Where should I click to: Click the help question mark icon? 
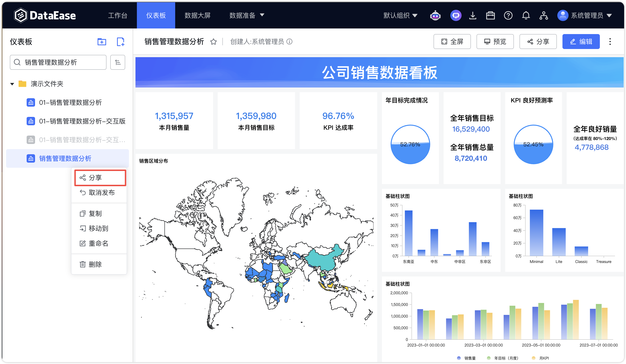pyautogui.click(x=508, y=15)
